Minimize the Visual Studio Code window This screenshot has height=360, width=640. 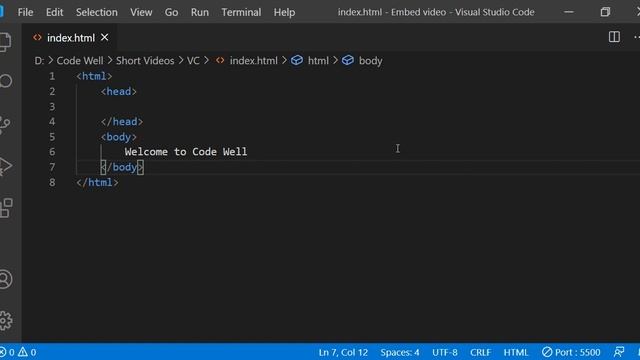[x=569, y=12]
